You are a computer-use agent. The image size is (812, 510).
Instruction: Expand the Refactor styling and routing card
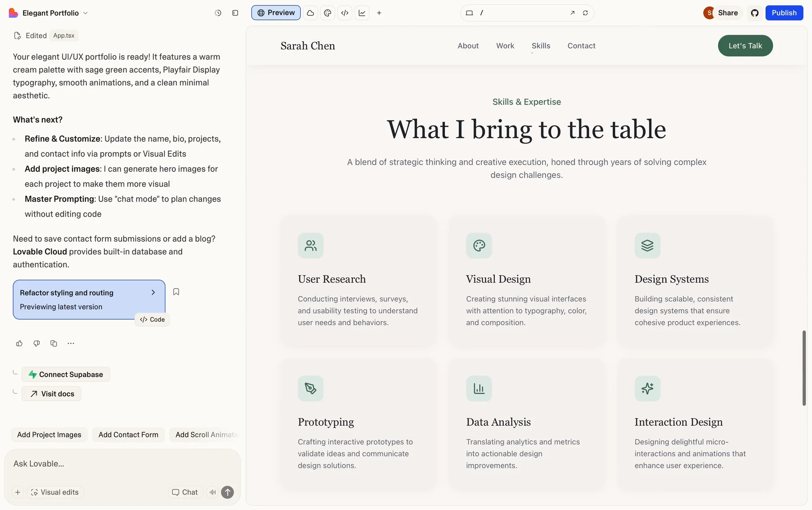coord(153,292)
